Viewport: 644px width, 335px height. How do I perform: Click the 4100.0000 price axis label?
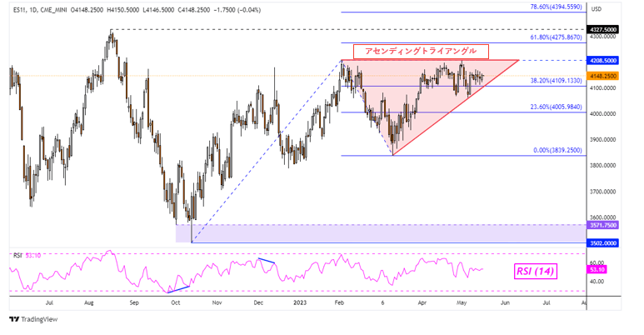(x=603, y=88)
